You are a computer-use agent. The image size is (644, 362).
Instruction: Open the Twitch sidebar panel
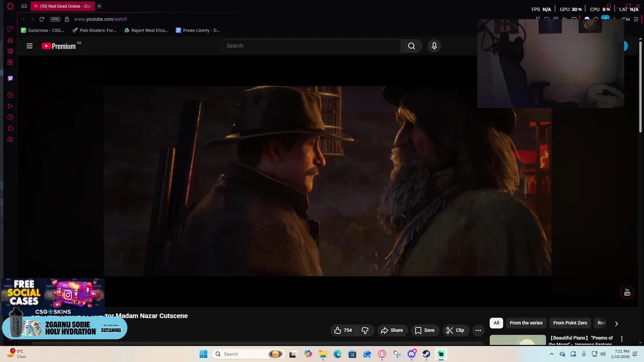(10, 78)
